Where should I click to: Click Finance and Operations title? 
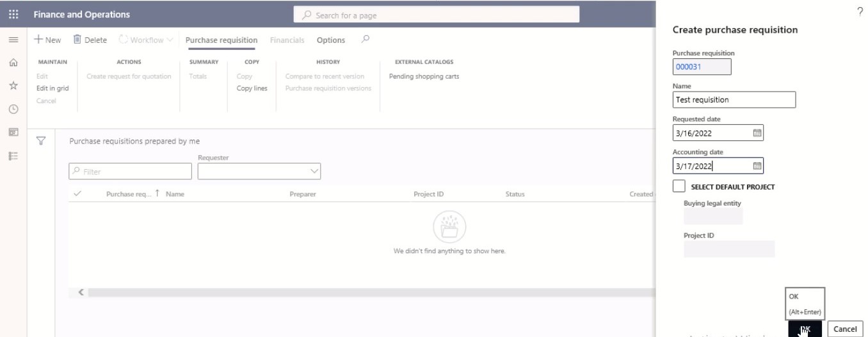[x=81, y=14]
